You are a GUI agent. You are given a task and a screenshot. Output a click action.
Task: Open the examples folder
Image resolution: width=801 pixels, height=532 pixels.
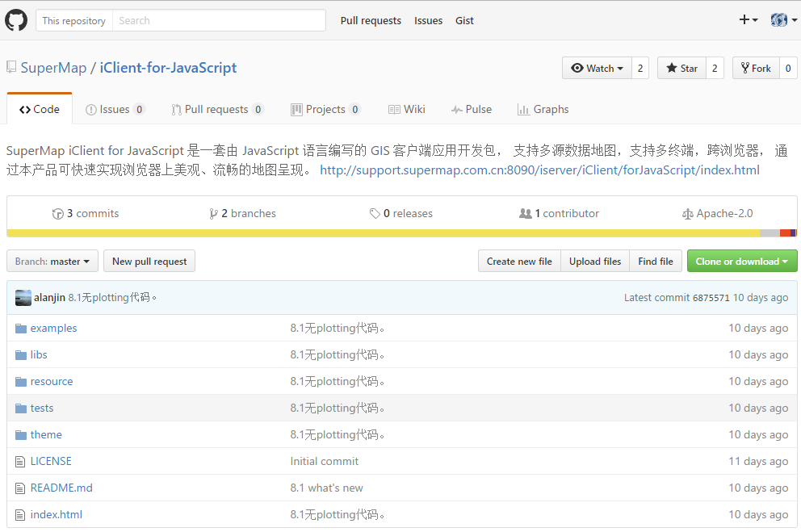53,328
